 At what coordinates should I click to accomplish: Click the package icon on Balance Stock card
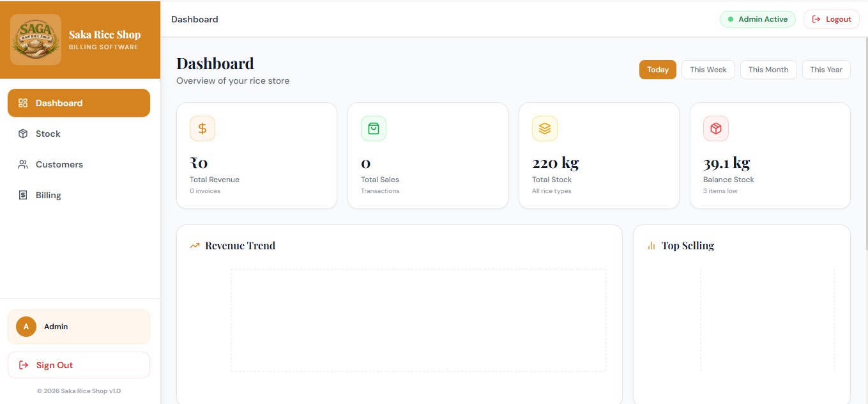pyautogui.click(x=715, y=128)
